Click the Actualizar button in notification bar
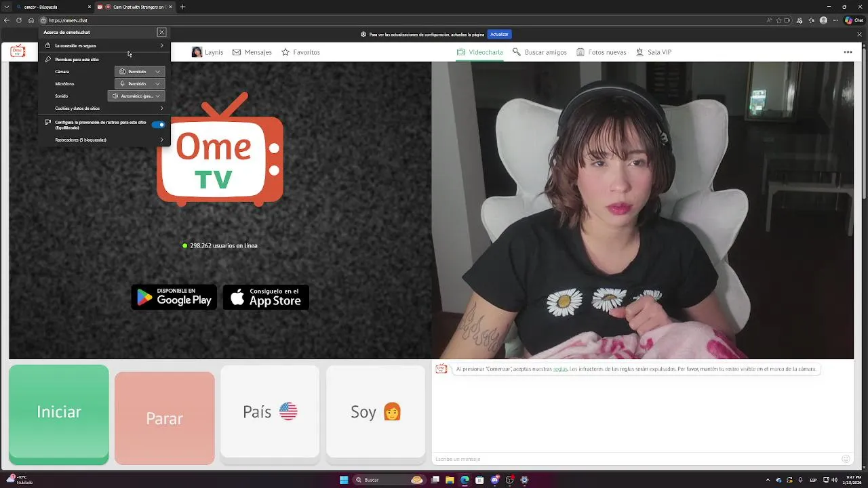This screenshot has width=868, height=488. point(499,34)
